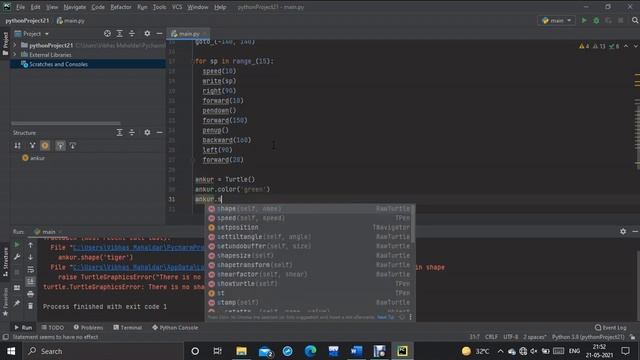
Task: Pick showturtle completion suggestion
Action: click(310, 284)
